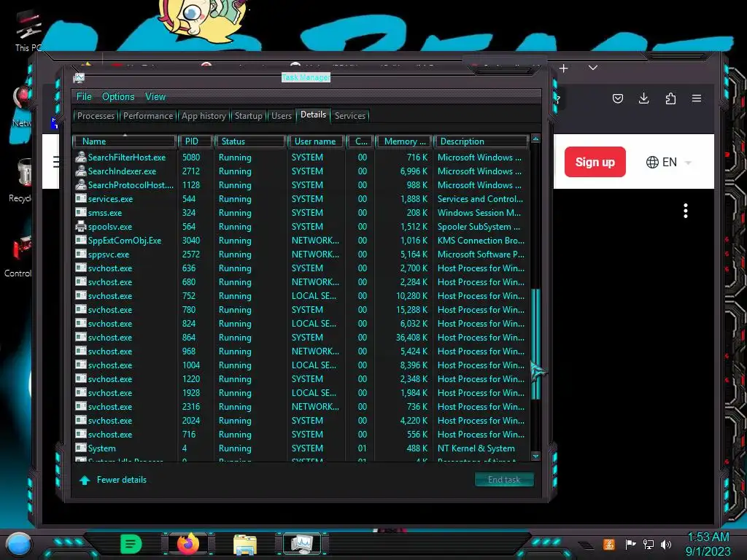
Task: Sort by the User name column header
Action: 315,141
